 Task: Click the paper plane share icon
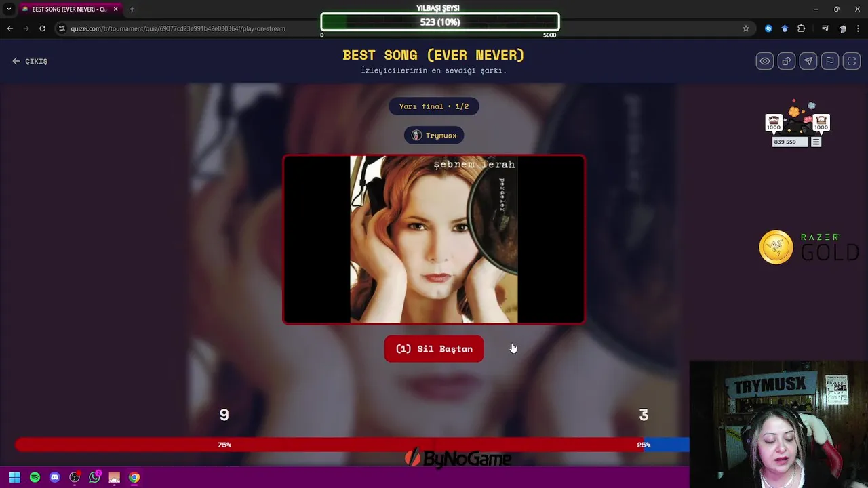point(808,61)
